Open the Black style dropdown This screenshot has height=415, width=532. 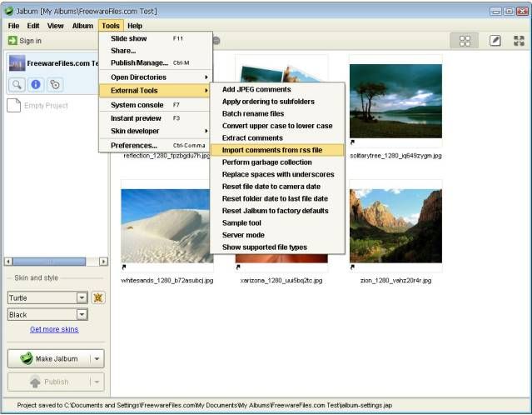[x=82, y=315]
